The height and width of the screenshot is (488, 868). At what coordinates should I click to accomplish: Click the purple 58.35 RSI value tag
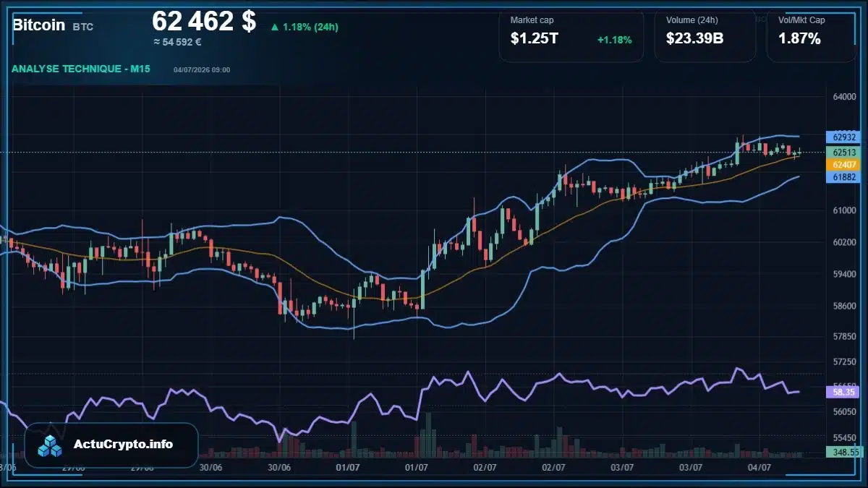pos(844,392)
